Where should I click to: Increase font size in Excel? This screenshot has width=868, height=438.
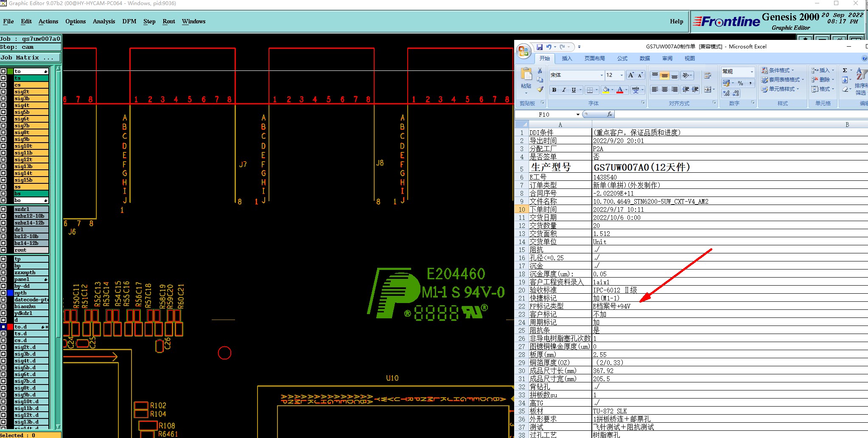pos(631,75)
